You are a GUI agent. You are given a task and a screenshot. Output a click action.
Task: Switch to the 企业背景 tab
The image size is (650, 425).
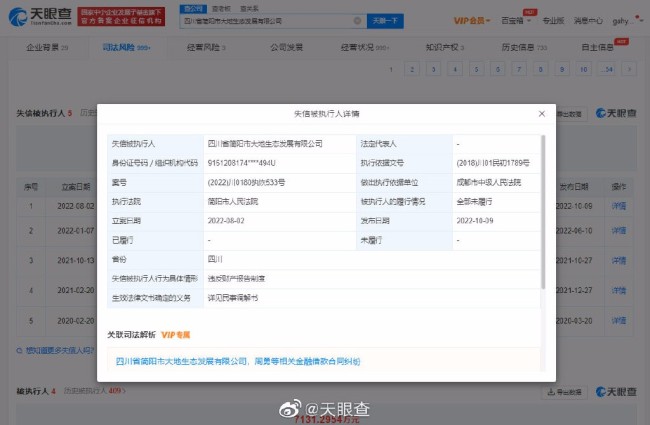(47, 48)
